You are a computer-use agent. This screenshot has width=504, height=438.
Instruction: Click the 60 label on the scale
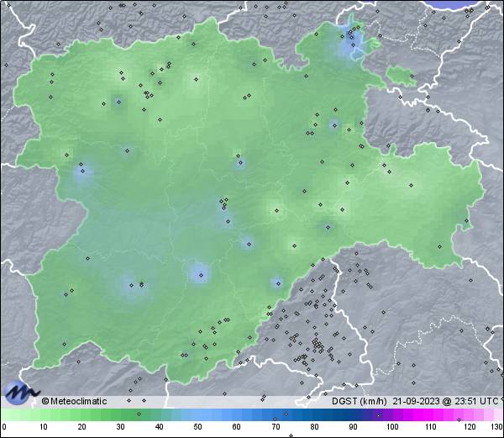[x=237, y=427]
